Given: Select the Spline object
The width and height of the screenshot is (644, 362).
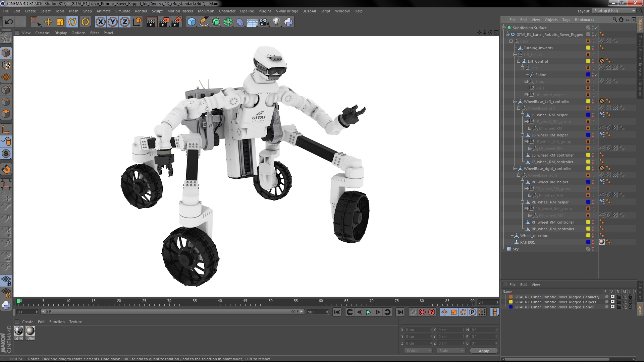Looking at the screenshot, I should (x=540, y=75).
